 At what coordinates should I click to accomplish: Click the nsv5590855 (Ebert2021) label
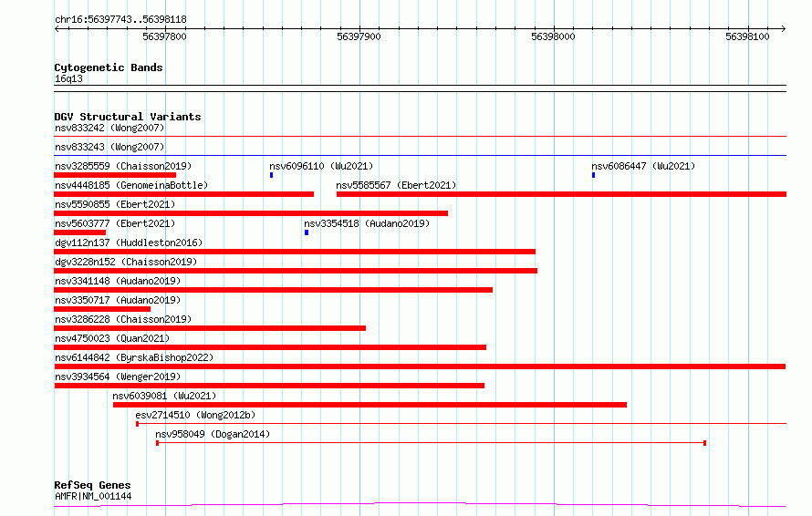click(x=115, y=204)
